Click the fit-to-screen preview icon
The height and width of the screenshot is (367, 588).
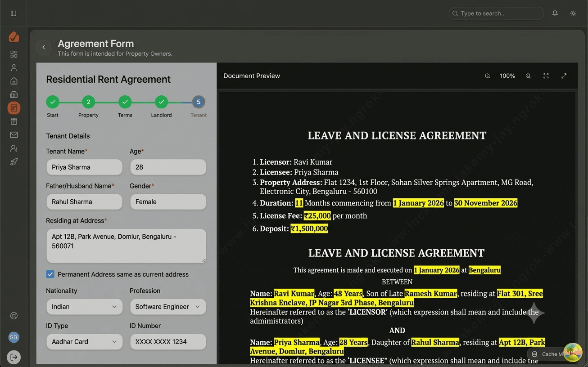[546, 76]
